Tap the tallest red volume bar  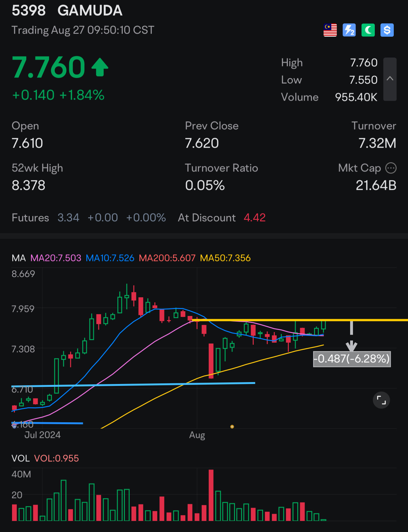211,495
